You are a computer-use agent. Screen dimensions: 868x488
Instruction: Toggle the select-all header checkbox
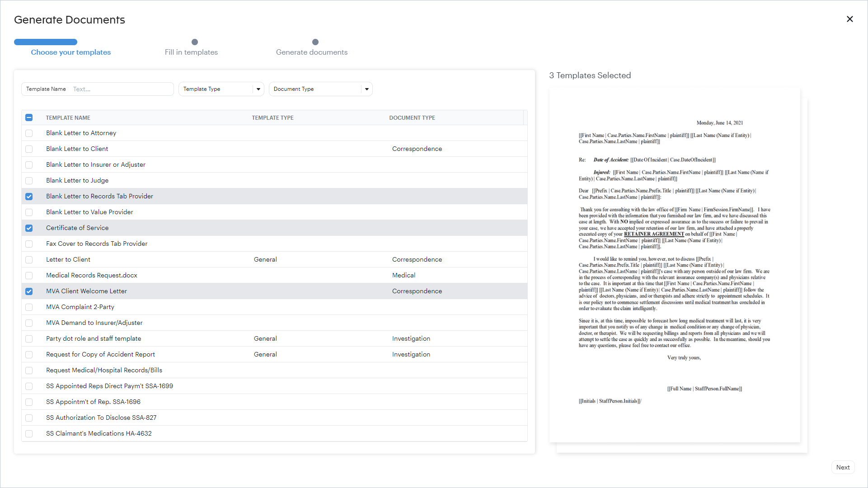(x=29, y=117)
